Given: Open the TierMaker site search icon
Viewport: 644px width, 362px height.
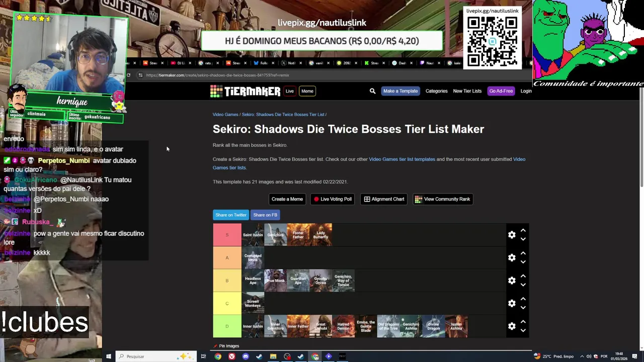Looking at the screenshot, I should pos(372,91).
